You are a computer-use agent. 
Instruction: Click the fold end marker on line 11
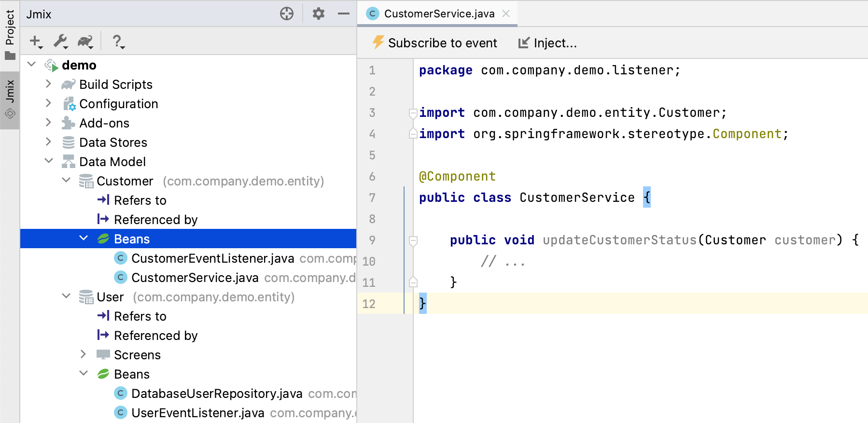click(413, 282)
